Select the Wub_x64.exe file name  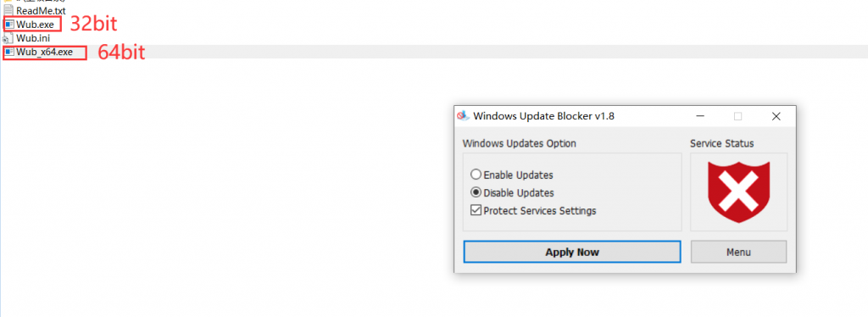44,52
